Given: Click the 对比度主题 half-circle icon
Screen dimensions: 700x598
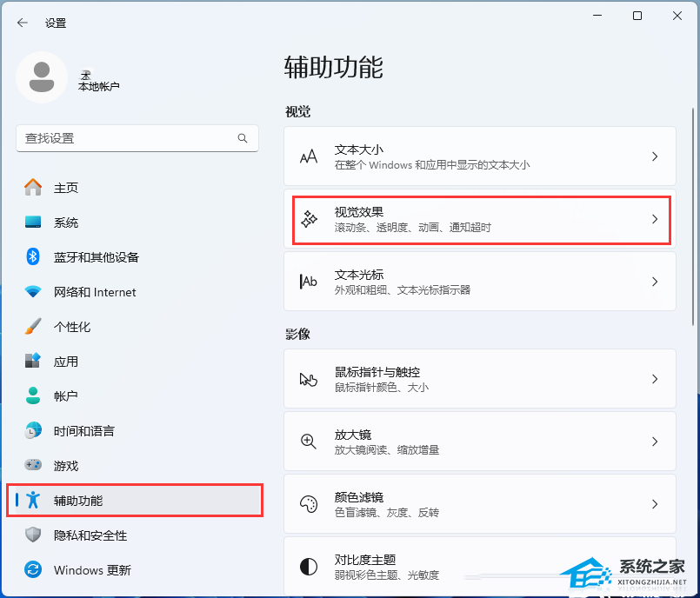Looking at the screenshot, I should [309, 567].
